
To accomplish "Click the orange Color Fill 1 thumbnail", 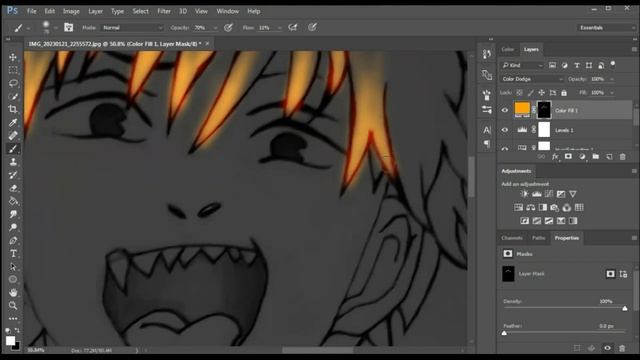I will coord(522,109).
